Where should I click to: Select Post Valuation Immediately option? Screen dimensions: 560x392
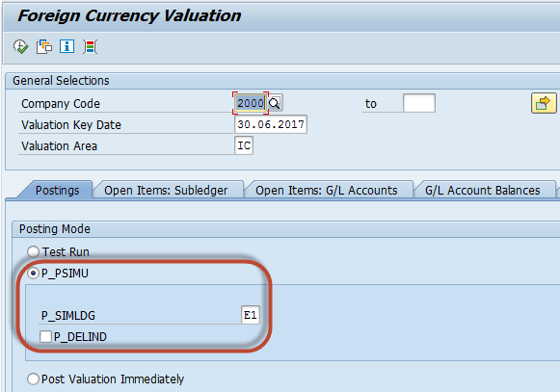pos(33,379)
